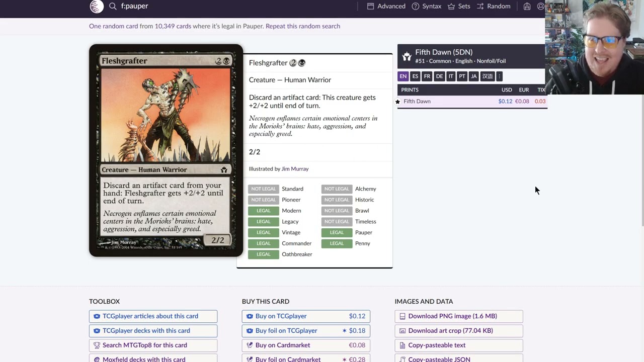
Task: Click the Modern LEGAL badge
Action: 264,211
